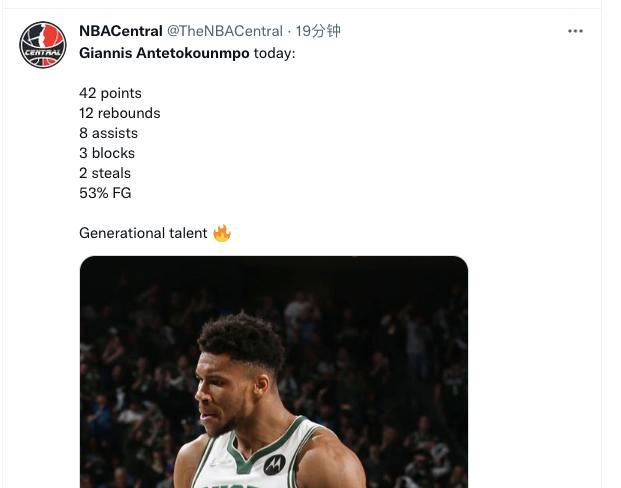Click the NBACentral profile avatar
Screen dimensions: 621x488
(43, 45)
